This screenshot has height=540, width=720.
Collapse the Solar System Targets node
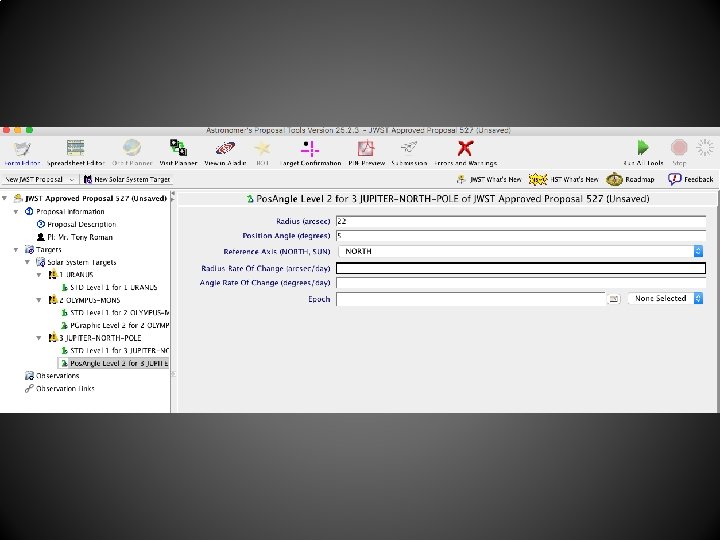tap(28, 262)
